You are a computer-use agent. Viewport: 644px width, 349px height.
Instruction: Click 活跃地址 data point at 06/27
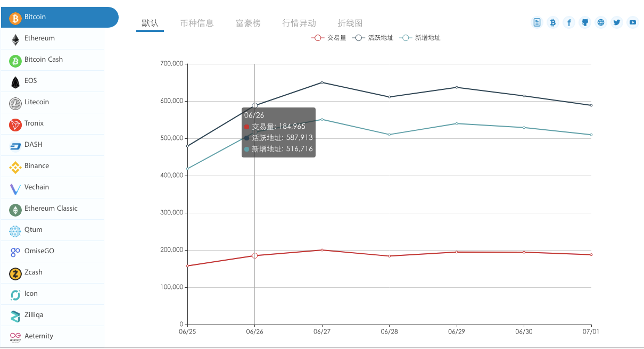click(322, 82)
